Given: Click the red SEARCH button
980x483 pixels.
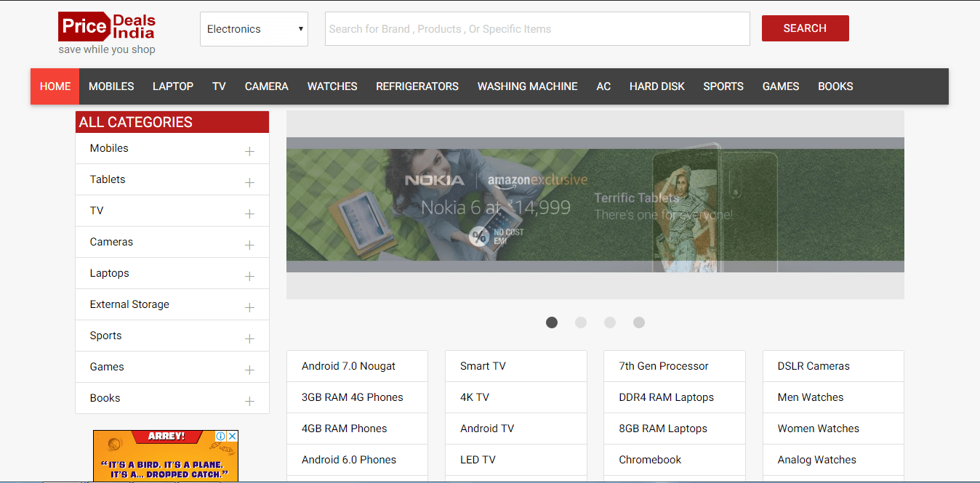Looking at the screenshot, I should (805, 28).
